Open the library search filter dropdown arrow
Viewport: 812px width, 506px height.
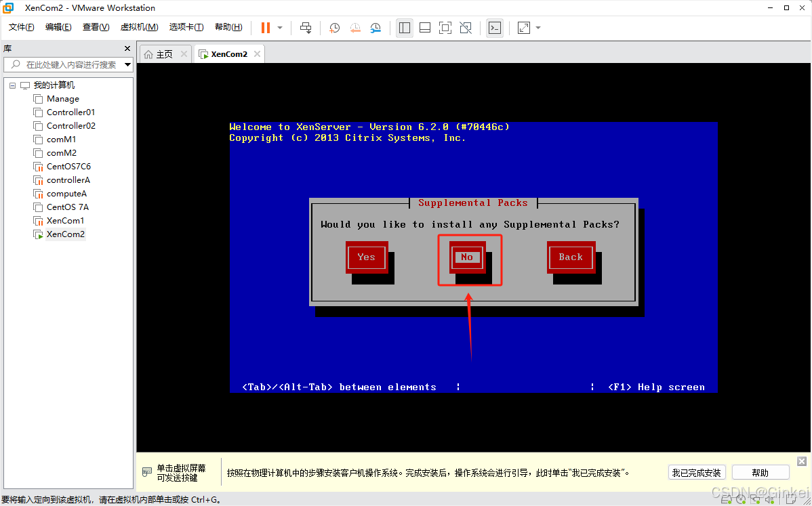click(x=127, y=64)
